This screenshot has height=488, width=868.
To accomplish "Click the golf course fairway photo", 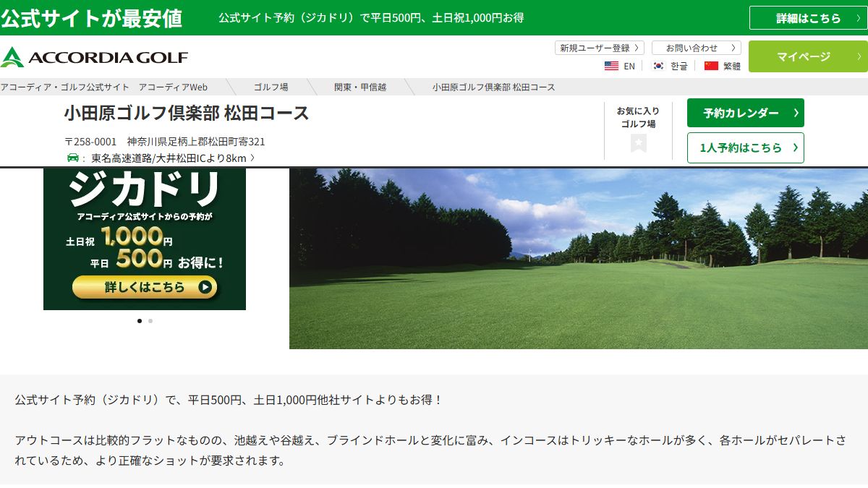I will pyautogui.click(x=579, y=259).
